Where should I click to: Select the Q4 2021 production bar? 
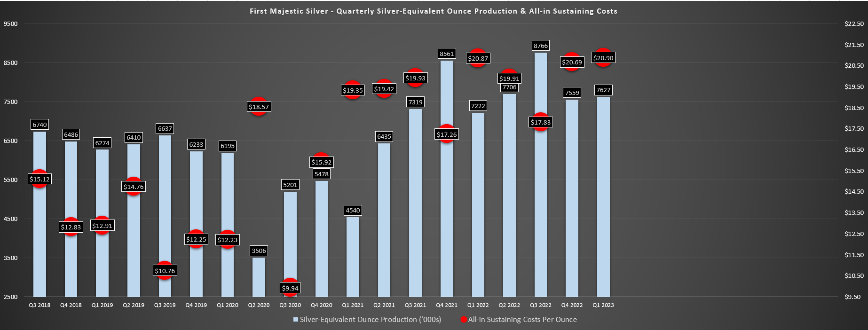pyautogui.click(x=447, y=179)
